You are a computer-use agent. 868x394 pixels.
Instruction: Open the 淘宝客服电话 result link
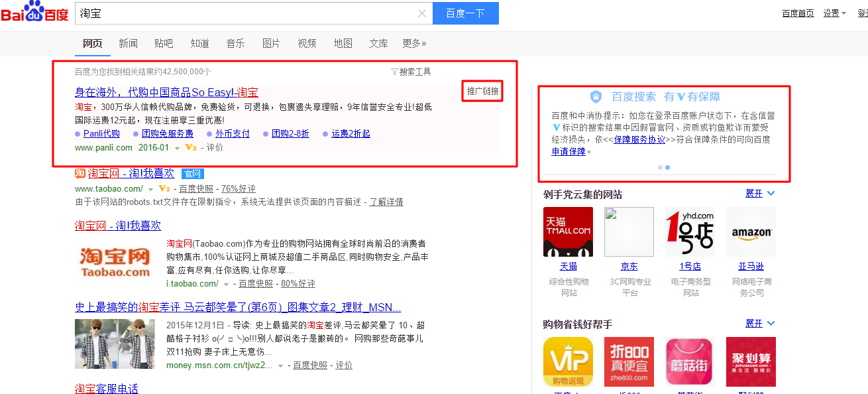106,388
